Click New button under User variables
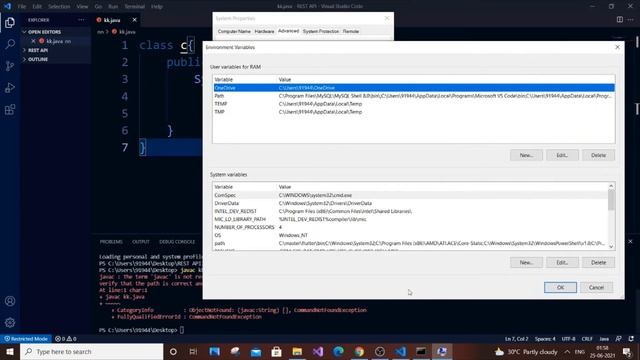This screenshot has width=640, height=360. tap(526, 155)
